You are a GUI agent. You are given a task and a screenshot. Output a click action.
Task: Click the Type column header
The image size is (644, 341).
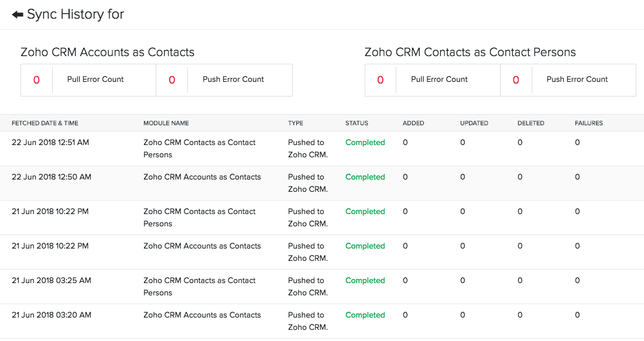click(296, 123)
